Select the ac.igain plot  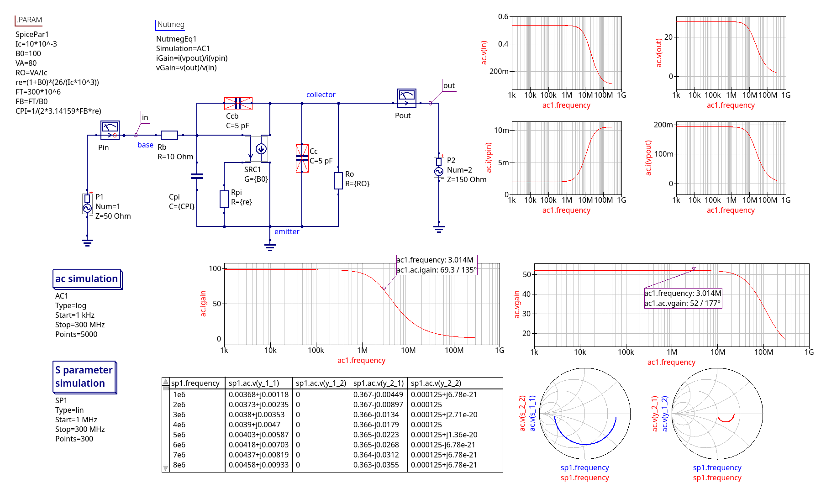(362, 304)
